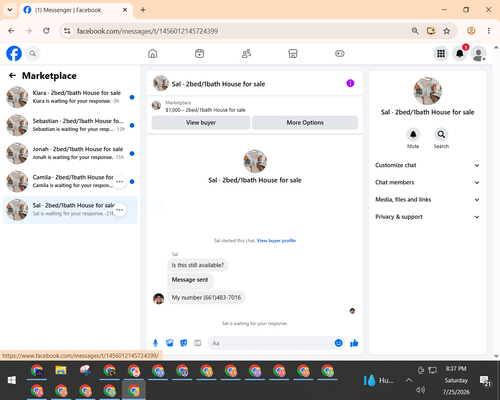The width and height of the screenshot is (500, 400).
Task: Go to the Home feed icon
Action: point(153,53)
